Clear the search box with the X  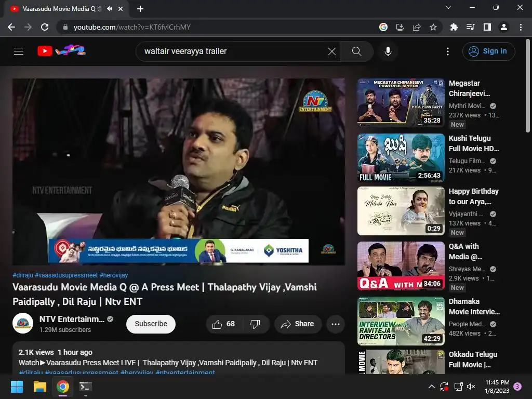click(332, 51)
